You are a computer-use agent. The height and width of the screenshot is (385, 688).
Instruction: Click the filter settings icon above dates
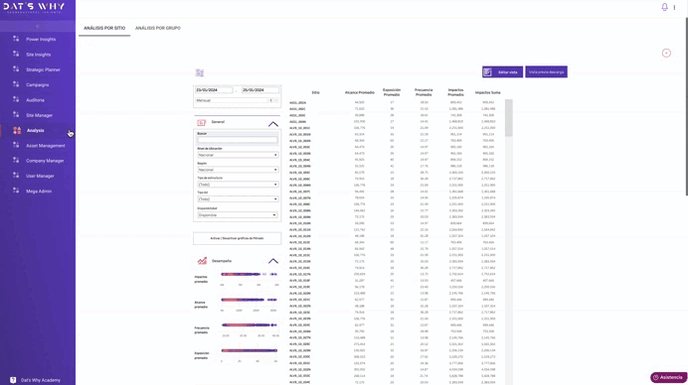coord(200,72)
